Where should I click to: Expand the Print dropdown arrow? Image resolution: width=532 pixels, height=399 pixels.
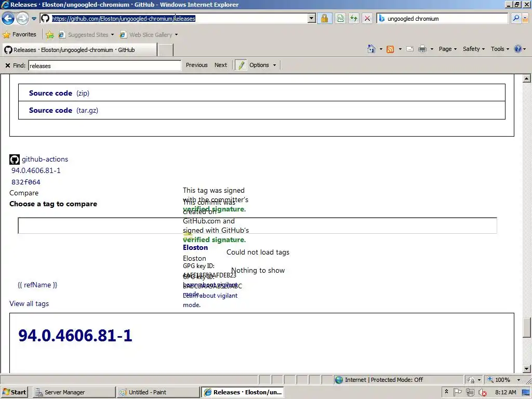[432, 49]
